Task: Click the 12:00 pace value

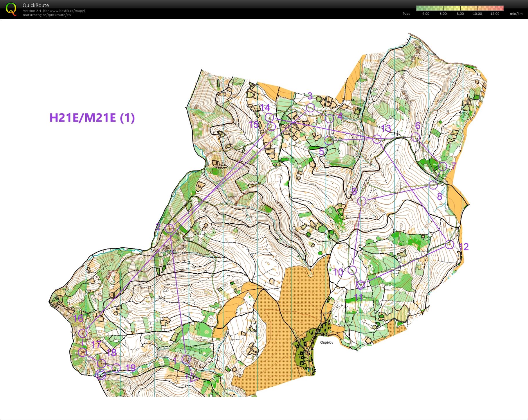Action: (495, 14)
